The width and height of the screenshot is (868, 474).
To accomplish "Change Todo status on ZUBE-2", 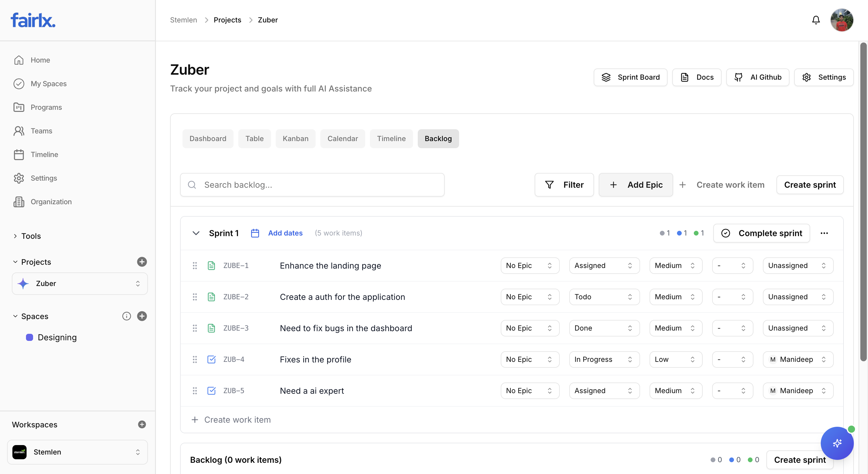I will (x=604, y=297).
